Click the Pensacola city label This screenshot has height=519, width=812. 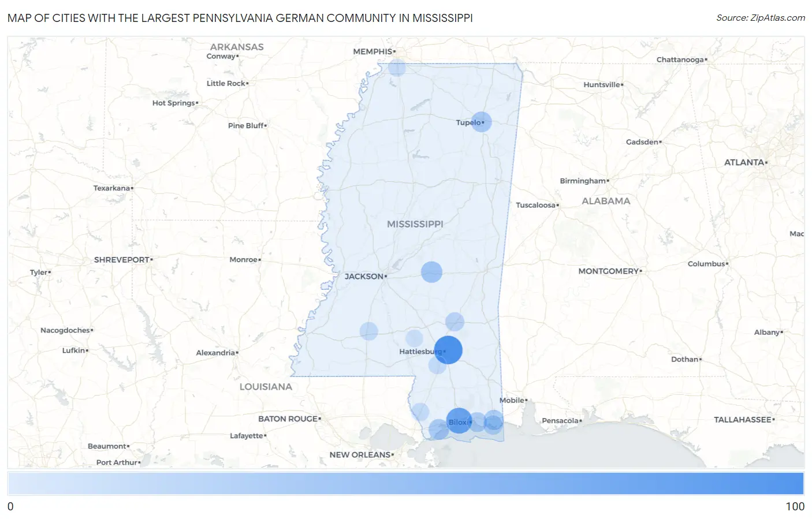pyautogui.click(x=560, y=420)
